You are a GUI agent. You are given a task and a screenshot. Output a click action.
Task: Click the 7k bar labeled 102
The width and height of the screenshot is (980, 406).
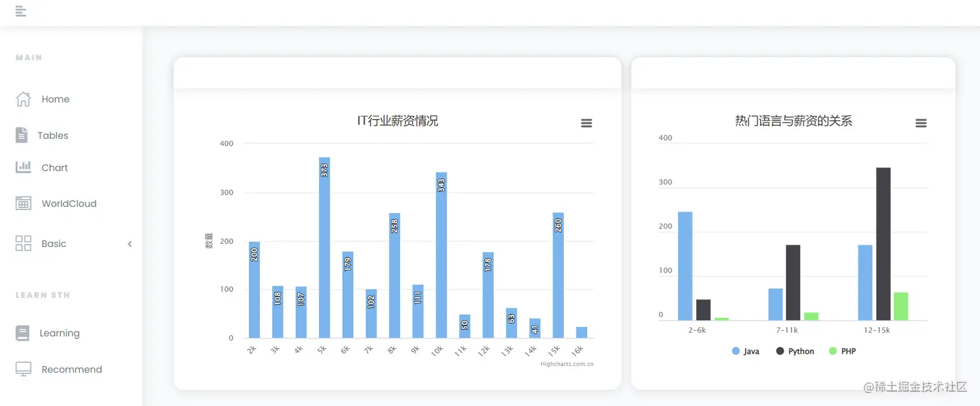[371, 313]
